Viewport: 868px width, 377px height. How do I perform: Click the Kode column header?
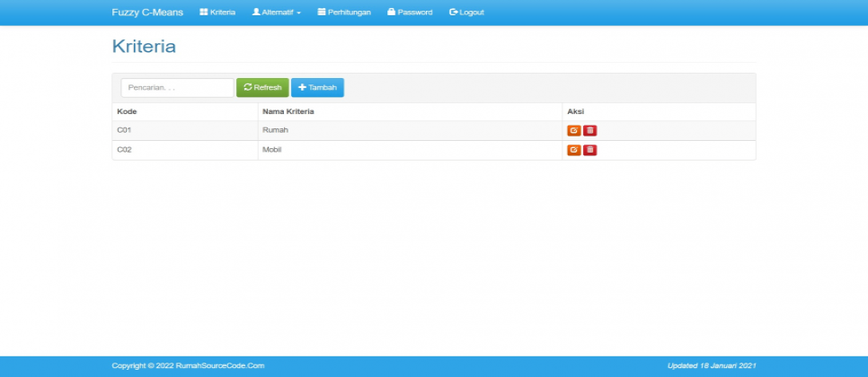127,111
